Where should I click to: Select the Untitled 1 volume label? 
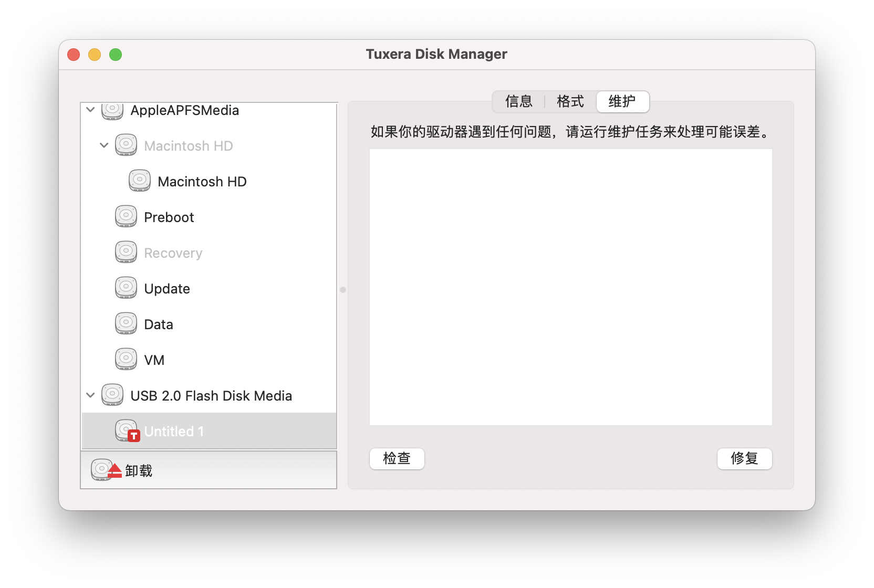174,432
